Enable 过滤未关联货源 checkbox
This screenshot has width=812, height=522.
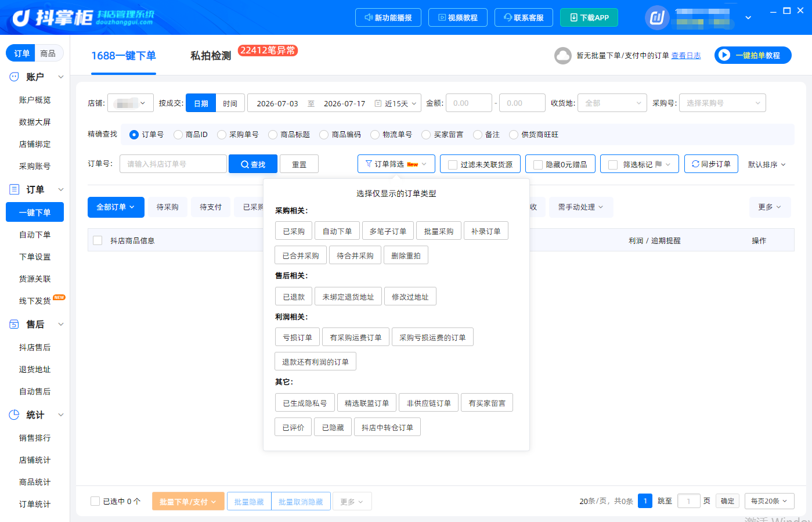pyautogui.click(x=453, y=165)
